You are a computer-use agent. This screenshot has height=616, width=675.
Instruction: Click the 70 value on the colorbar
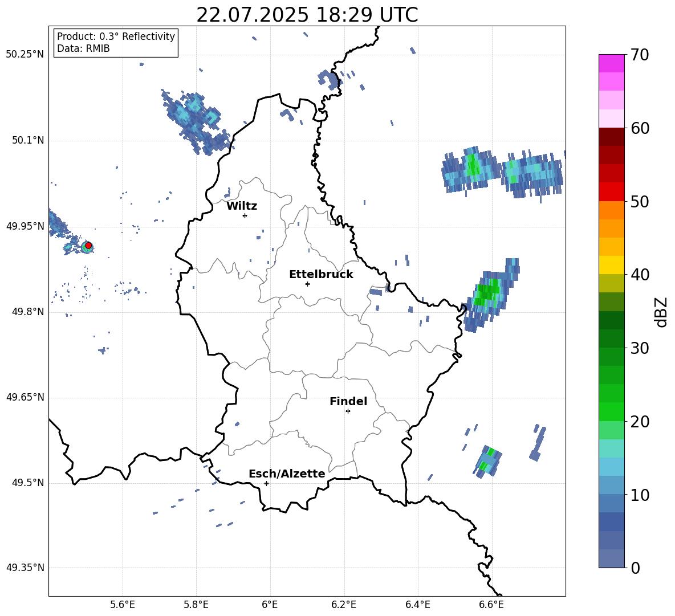point(640,55)
